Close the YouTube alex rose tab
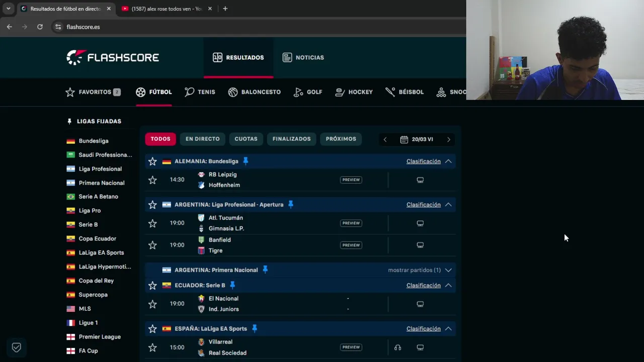This screenshot has height=362, width=644. pos(210,9)
